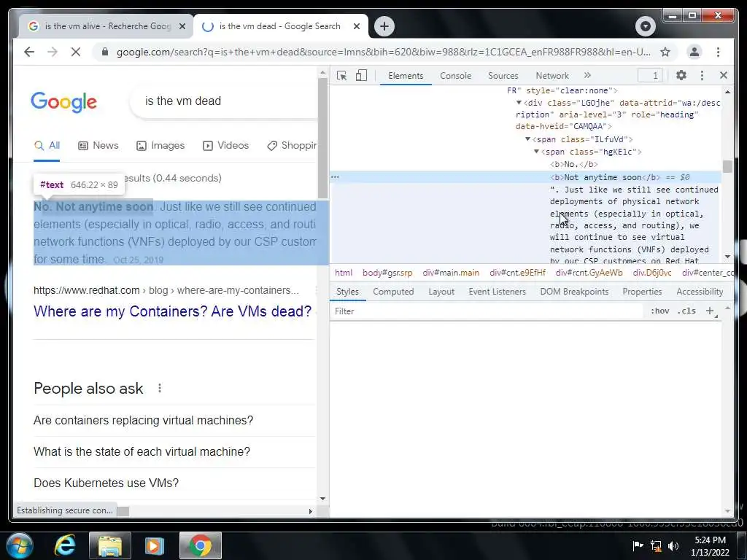747x560 pixels.
Task: Open Chrome three-dot menu
Action: tap(718, 52)
